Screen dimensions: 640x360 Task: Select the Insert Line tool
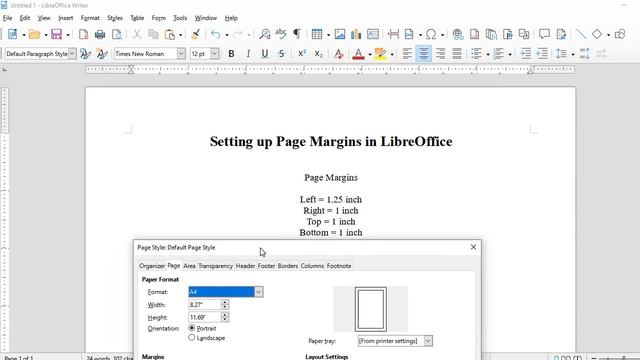(581, 34)
